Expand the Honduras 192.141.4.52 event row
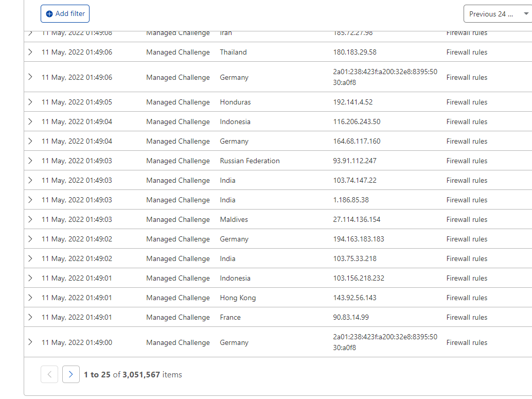This screenshot has height=399, width=532. [x=30, y=102]
